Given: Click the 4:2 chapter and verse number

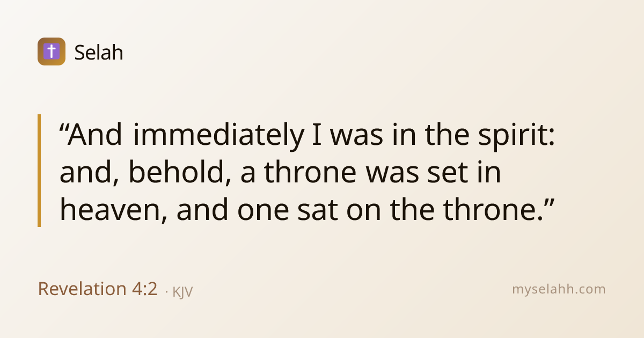Looking at the screenshot, I should (144, 289).
